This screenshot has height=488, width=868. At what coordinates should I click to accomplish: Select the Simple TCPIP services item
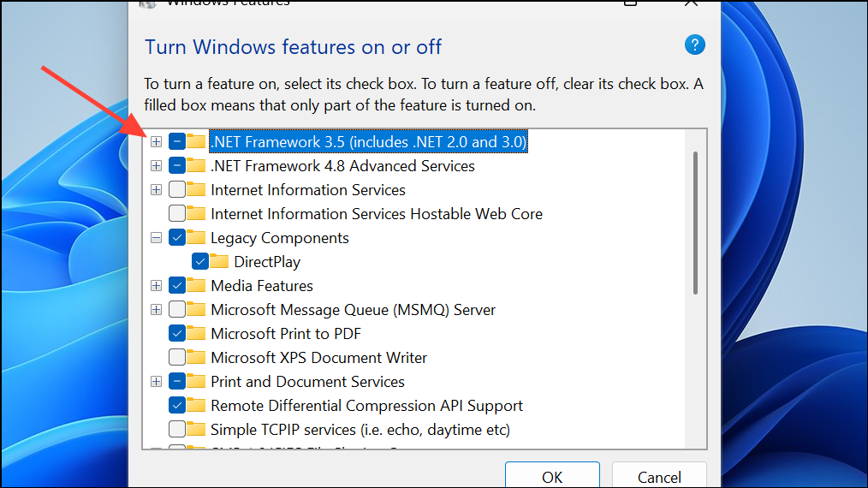point(360,430)
